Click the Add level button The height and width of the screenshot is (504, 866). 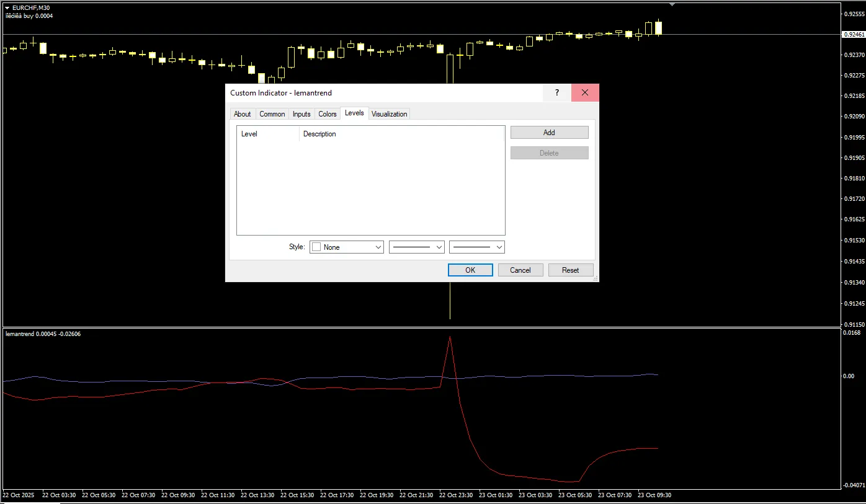[x=549, y=133]
